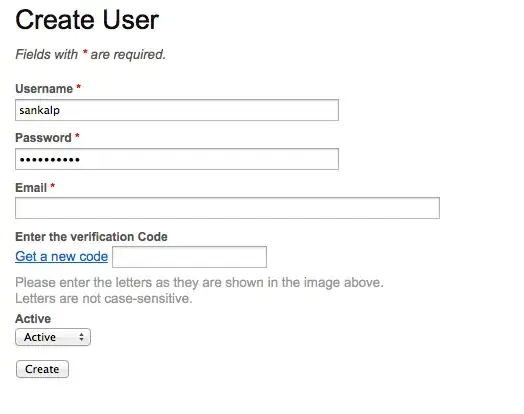Click the bold Active label above dropdown
Viewport: 524px width, 414px height.
tap(33, 319)
